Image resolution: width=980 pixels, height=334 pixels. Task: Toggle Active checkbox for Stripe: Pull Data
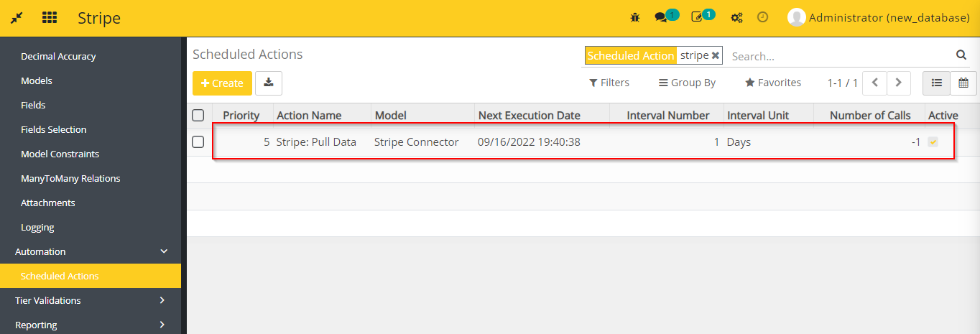pyautogui.click(x=933, y=142)
